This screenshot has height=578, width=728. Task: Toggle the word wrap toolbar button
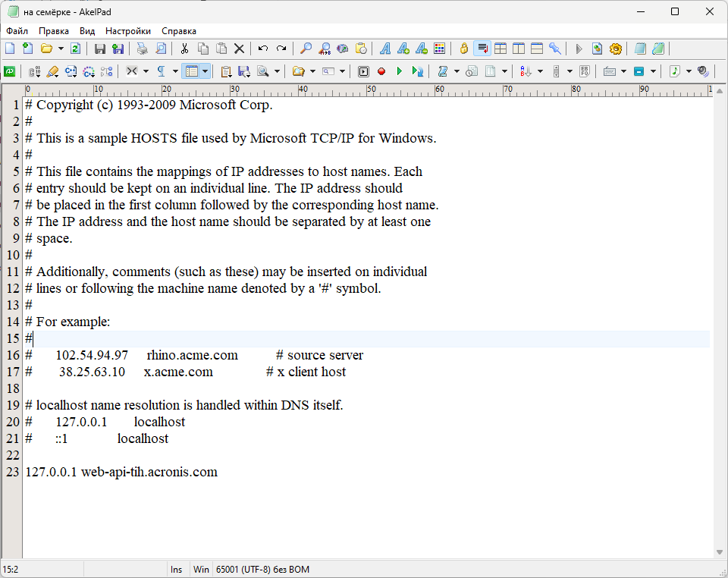(482, 49)
